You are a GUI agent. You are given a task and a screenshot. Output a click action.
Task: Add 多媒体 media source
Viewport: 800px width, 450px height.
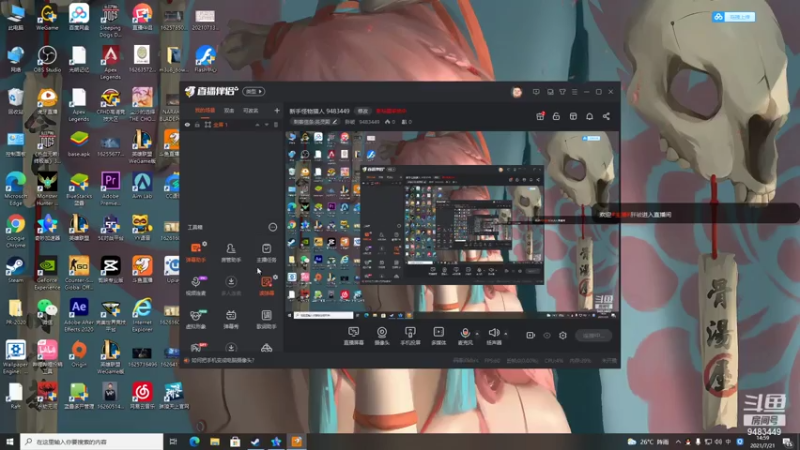coord(438,336)
